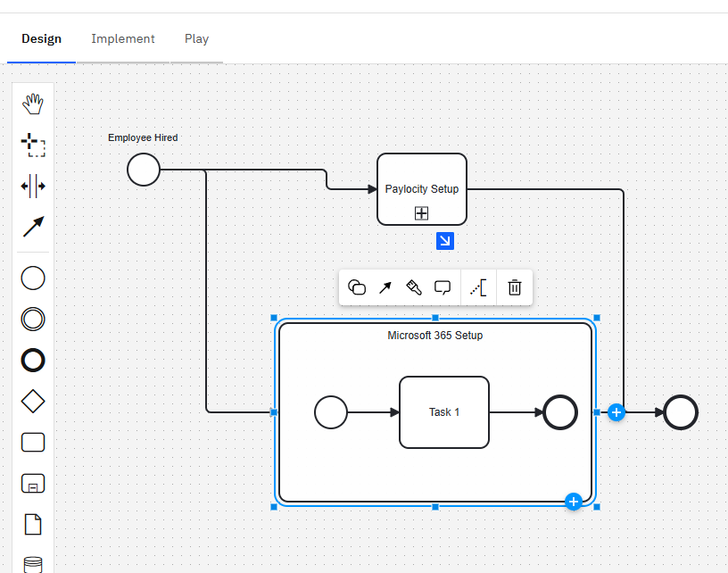
Task: Click the top-center resize handle of subprocess
Action: 435,318
